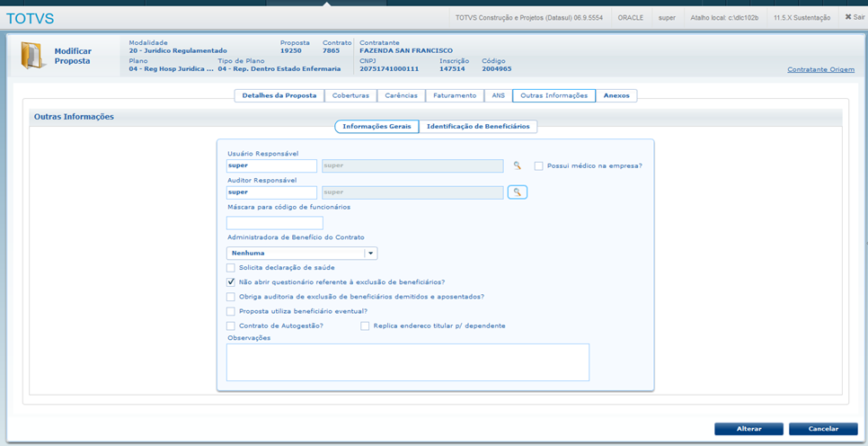Click the ORACLE header entry
The width and height of the screenshot is (868, 446).
pyautogui.click(x=631, y=18)
